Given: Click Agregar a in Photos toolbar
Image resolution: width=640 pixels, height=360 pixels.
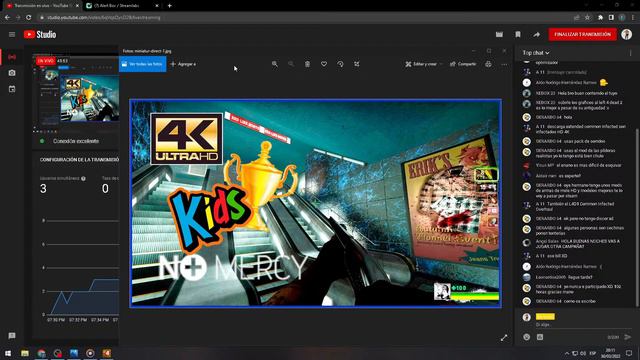Looking at the screenshot, I should coord(183,64).
